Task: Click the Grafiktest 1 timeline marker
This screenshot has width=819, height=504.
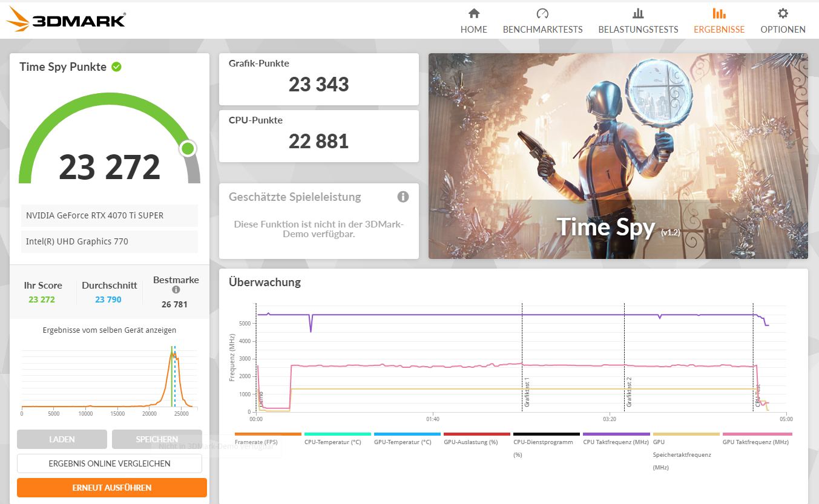Action: pos(527,391)
